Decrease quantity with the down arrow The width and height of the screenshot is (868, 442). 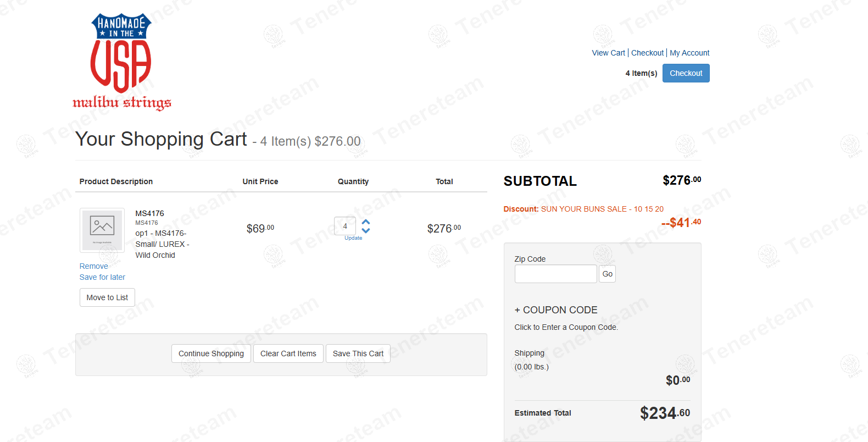tap(366, 230)
